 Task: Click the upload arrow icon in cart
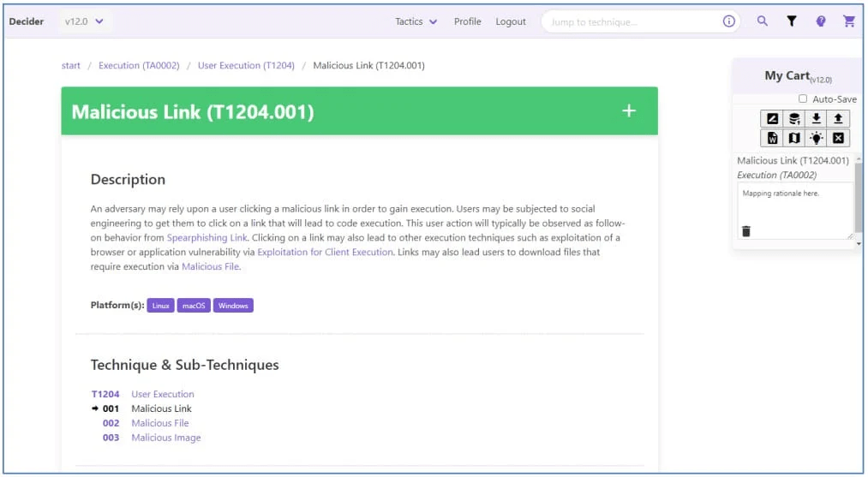click(x=838, y=119)
